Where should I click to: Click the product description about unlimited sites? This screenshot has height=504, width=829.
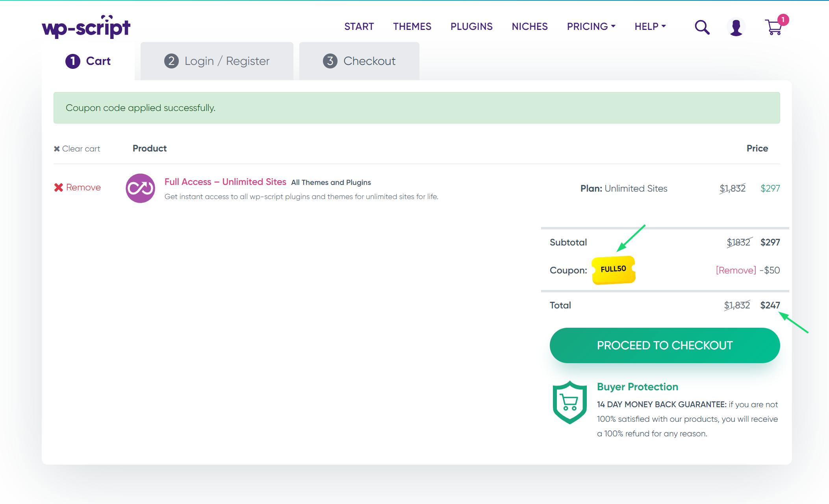pos(301,197)
